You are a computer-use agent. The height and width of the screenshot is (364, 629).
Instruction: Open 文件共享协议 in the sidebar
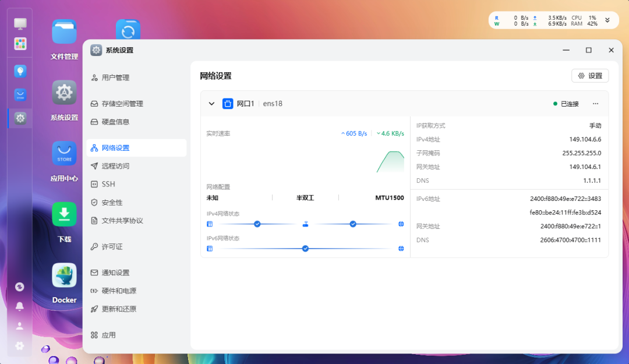136,220
